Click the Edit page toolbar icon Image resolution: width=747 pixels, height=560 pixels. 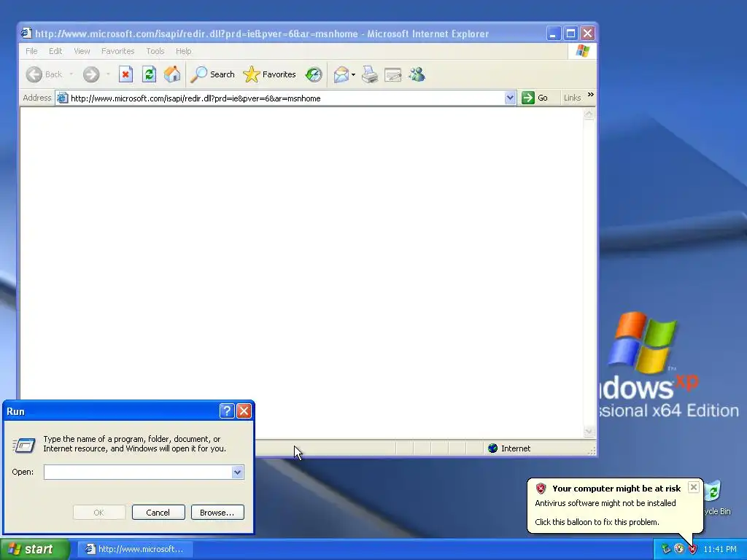point(393,75)
